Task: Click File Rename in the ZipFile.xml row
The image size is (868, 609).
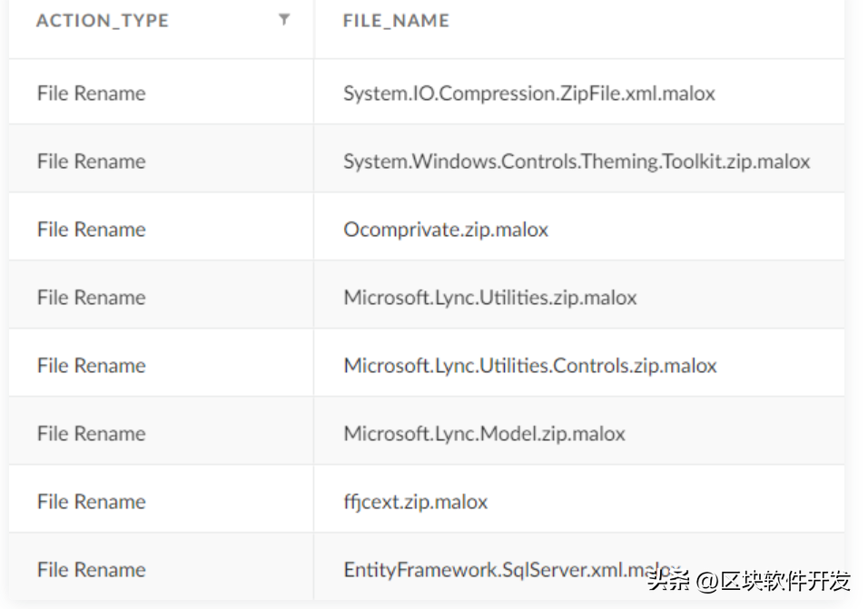Action: click(x=91, y=93)
